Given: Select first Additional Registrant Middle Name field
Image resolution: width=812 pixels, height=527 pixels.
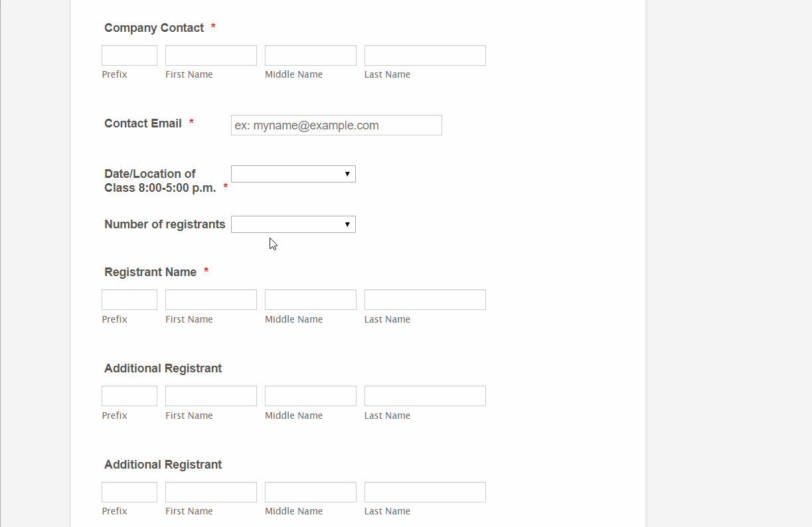Looking at the screenshot, I should click(310, 396).
